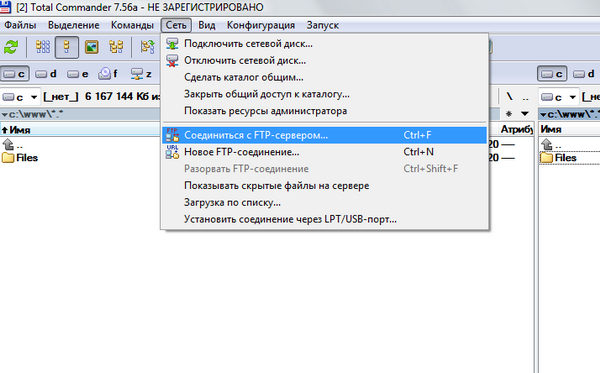The image size is (600, 373).
Task: Click the URL new connection icon
Action: pos(172,152)
